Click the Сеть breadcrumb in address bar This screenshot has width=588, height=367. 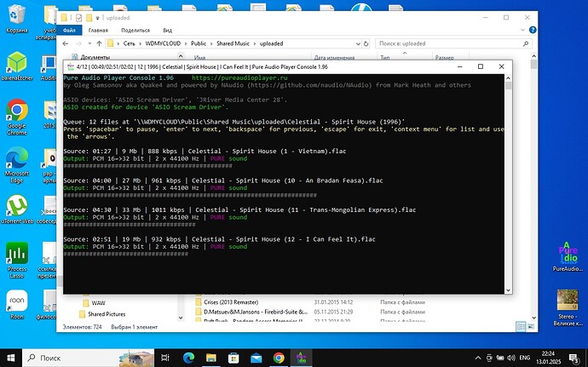(x=129, y=43)
